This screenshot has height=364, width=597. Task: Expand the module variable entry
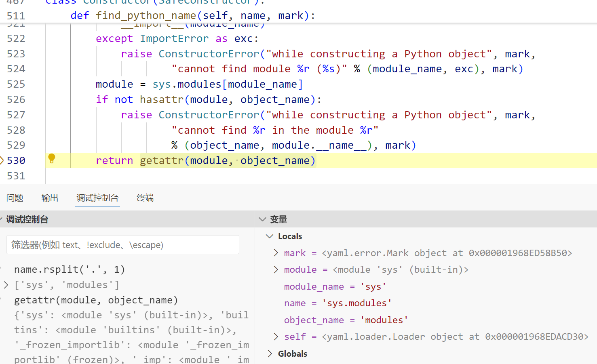click(276, 269)
